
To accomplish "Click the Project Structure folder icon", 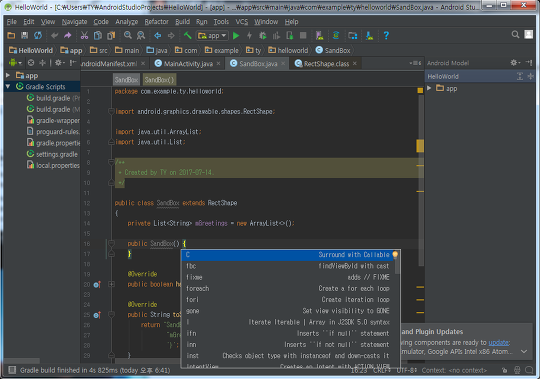I will point(353,35).
